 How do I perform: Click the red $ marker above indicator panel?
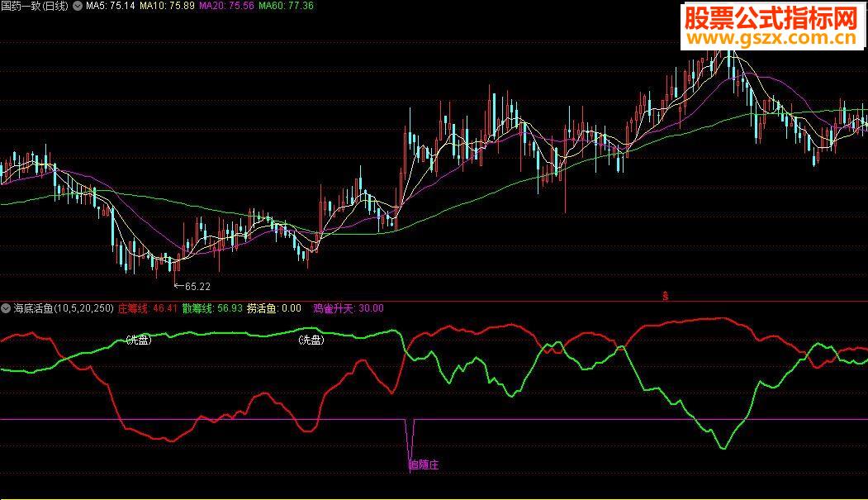666,296
